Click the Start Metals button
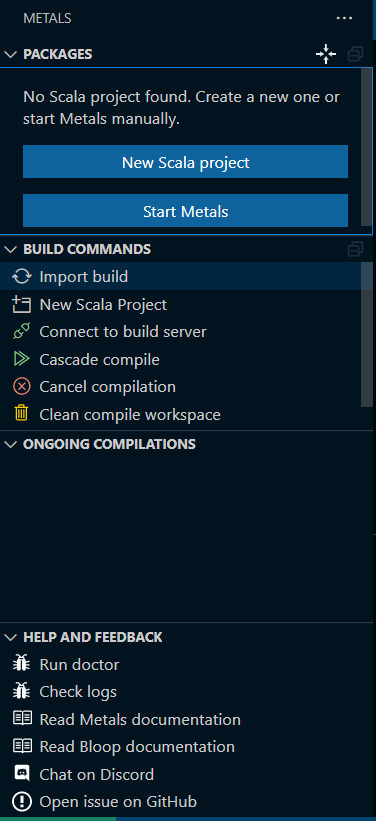Image resolution: width=376 pixels, height=821 pixels. [x=185, y=211]
